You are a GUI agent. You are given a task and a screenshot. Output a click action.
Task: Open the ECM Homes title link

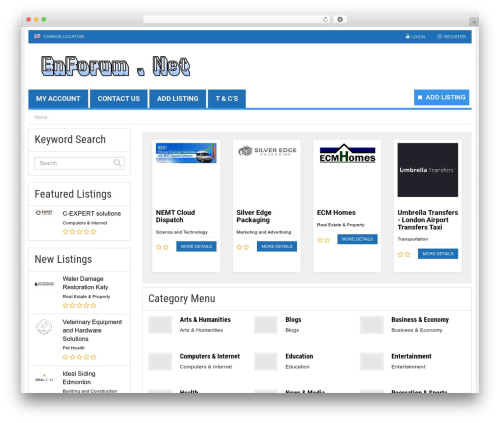(336, 213)
